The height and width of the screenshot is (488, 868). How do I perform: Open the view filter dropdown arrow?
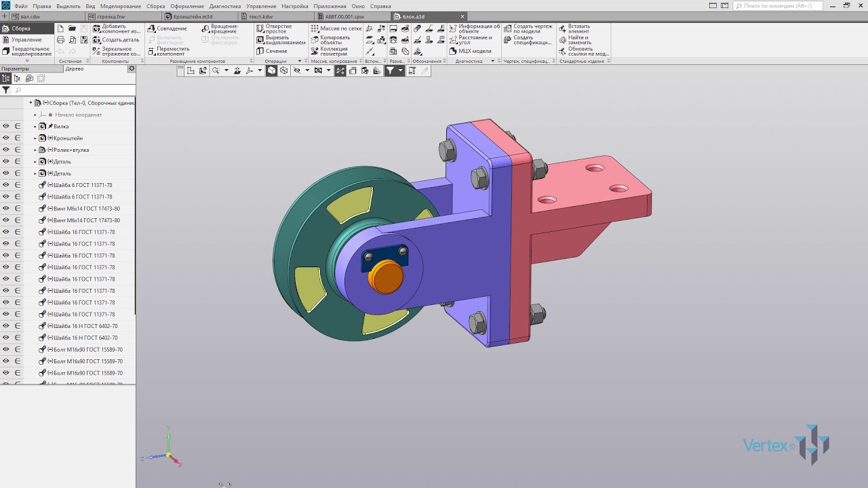click(x=401, y=70)
